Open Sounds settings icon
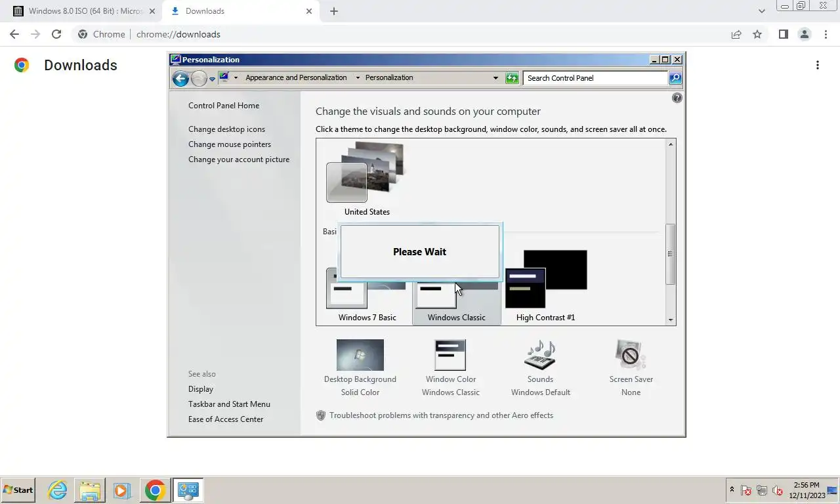This screenshot has width=840, height=504. point(540,355)
